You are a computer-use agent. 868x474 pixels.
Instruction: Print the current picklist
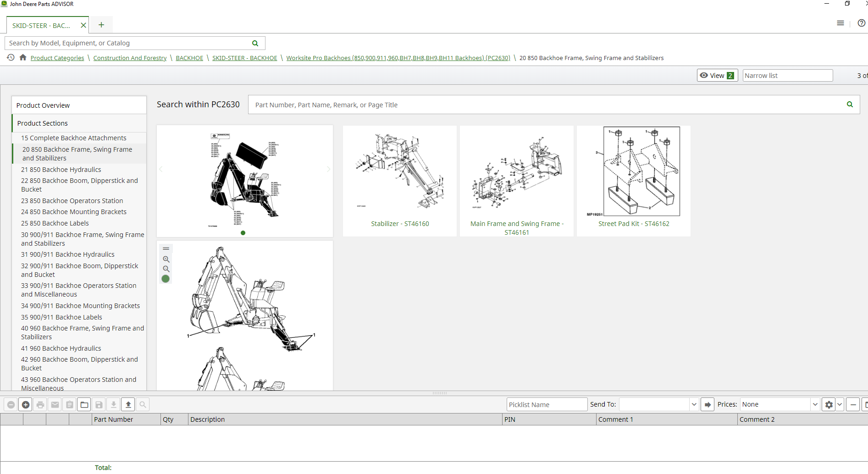(x=40, y=404)
